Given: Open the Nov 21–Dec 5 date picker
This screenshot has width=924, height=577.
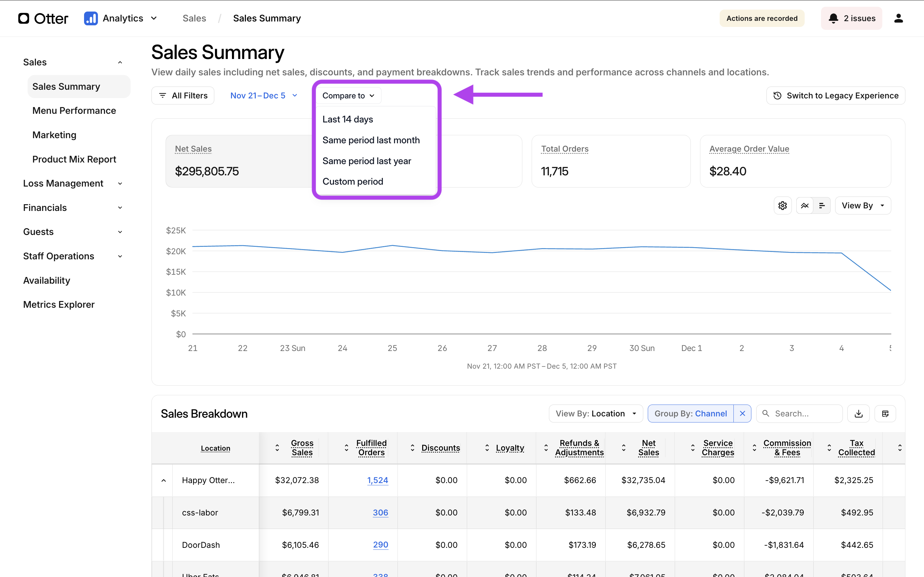Looking at the screenshot, I should (263, 96).
